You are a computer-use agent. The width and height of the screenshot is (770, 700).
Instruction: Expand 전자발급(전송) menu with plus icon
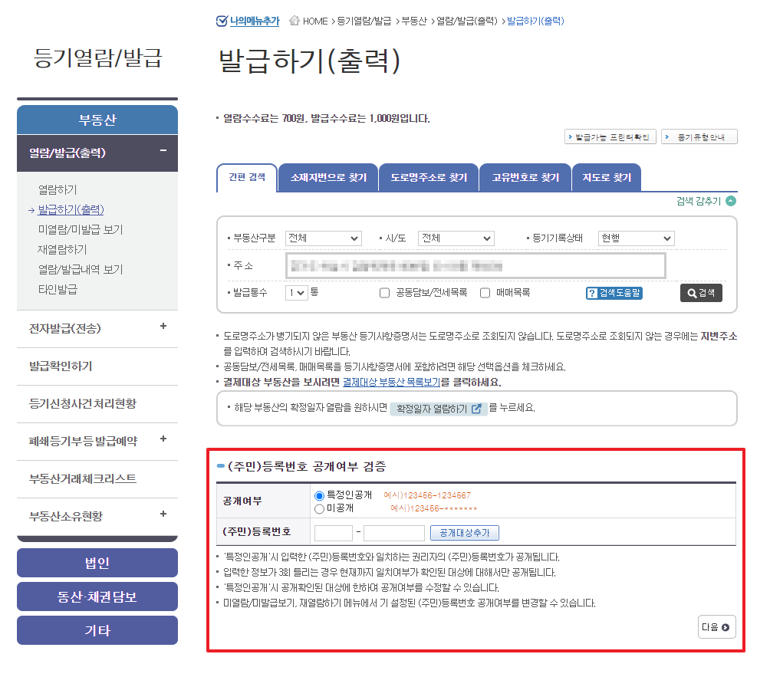(x=163, y=326)
